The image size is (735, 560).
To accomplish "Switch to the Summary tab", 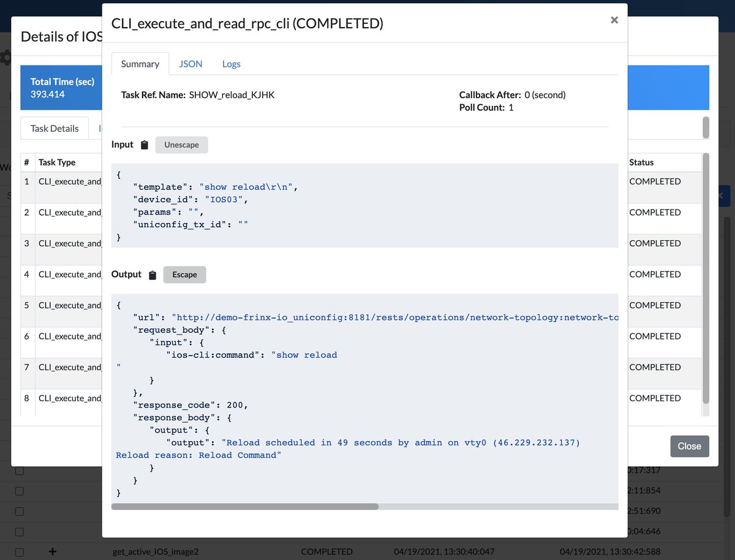I will click(x=140, y=64).
